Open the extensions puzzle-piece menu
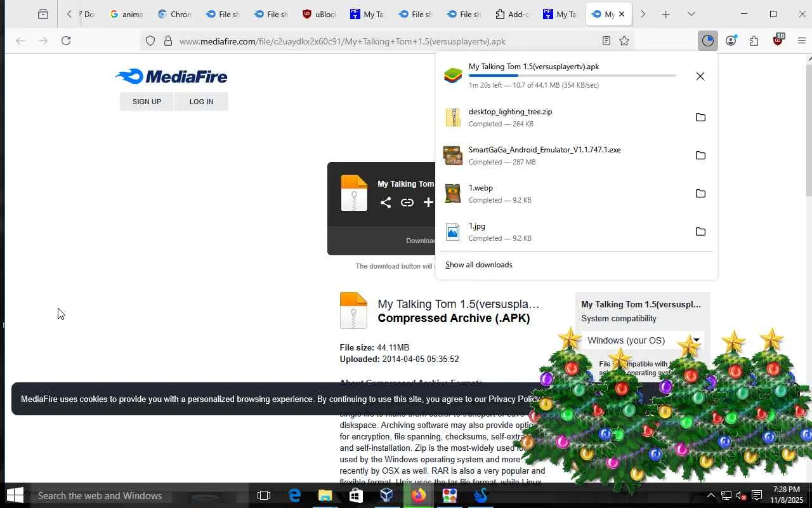The width and height of the screenshot is (812, 508). pos(754,41)
